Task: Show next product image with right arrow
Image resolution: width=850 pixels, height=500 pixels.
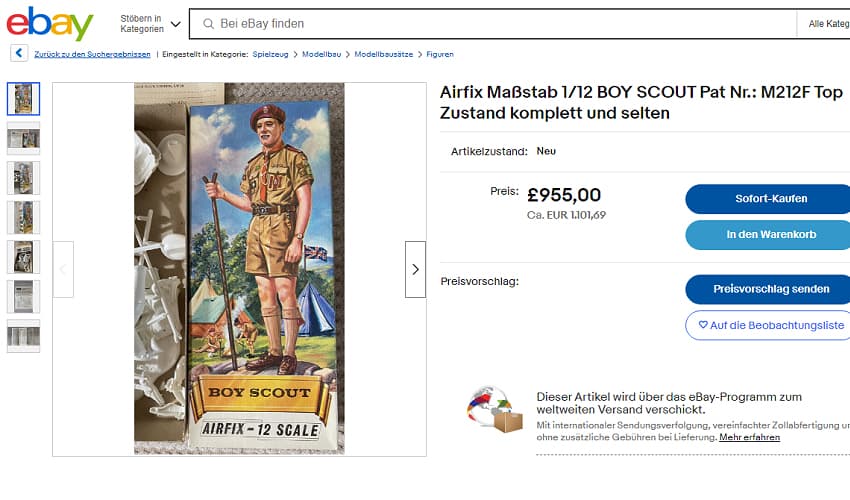Action: [x=415, y=269]
